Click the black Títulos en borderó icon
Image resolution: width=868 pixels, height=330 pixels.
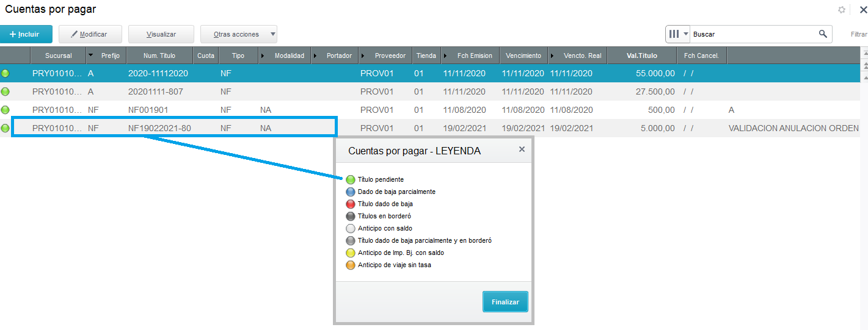click(x=350, y=216)
